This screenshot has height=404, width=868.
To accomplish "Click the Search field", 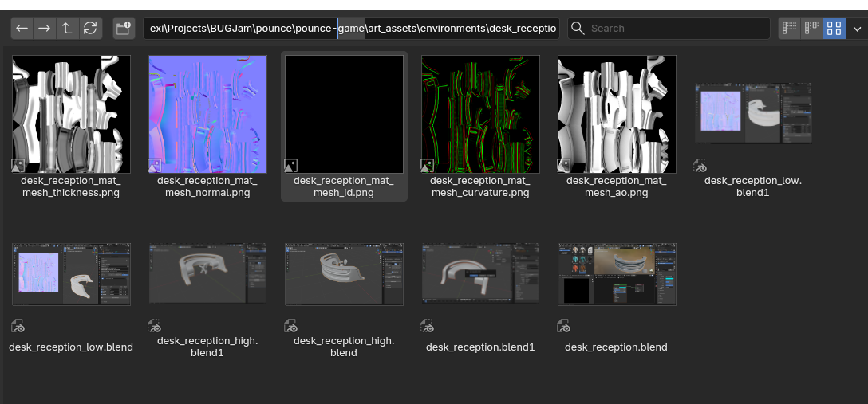I will (x=669, y=29).
